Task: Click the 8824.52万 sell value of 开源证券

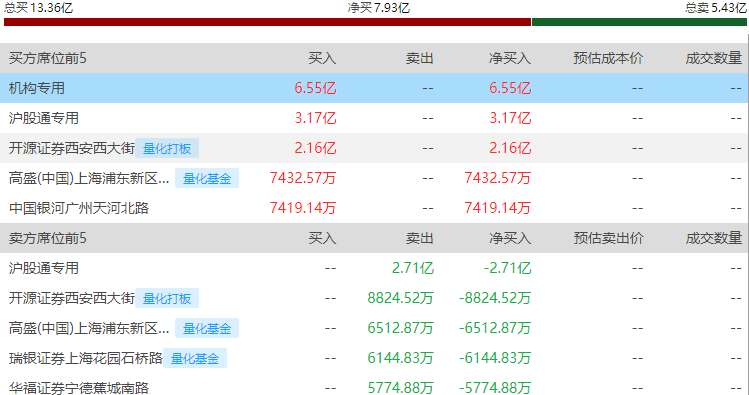Action: tap(400, 298)
